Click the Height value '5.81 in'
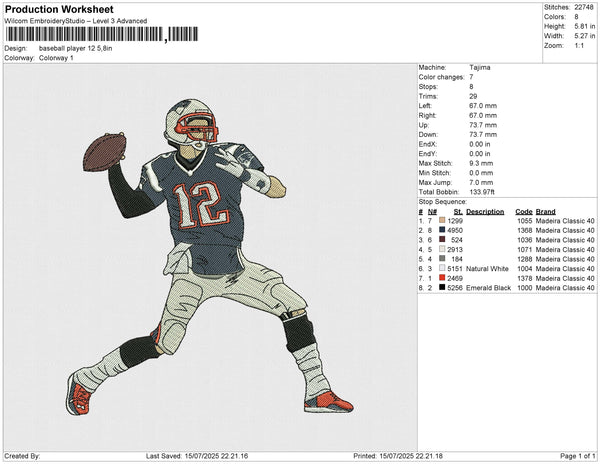Viewport: 600px width, 464px height. click(x=584, y=26)
